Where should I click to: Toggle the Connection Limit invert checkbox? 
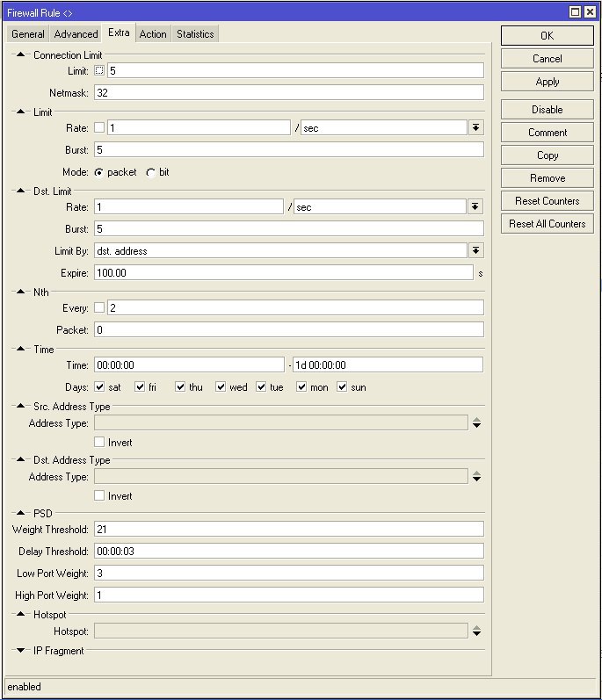(99, 70)
